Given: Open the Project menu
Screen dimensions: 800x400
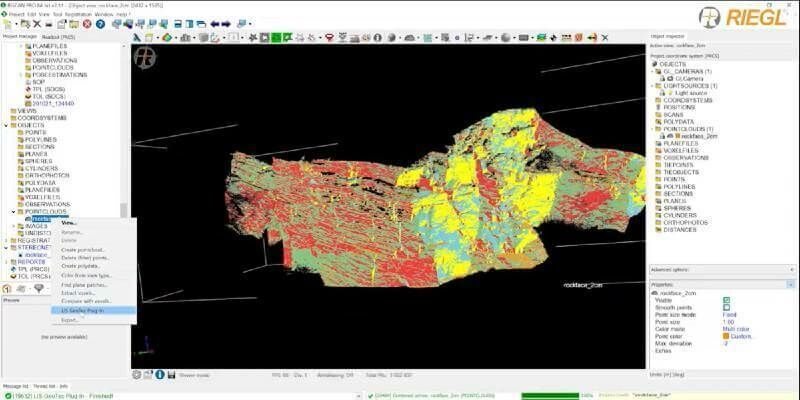Looking at the screenshot, I should pyautogui.click(x=16, y=14).
